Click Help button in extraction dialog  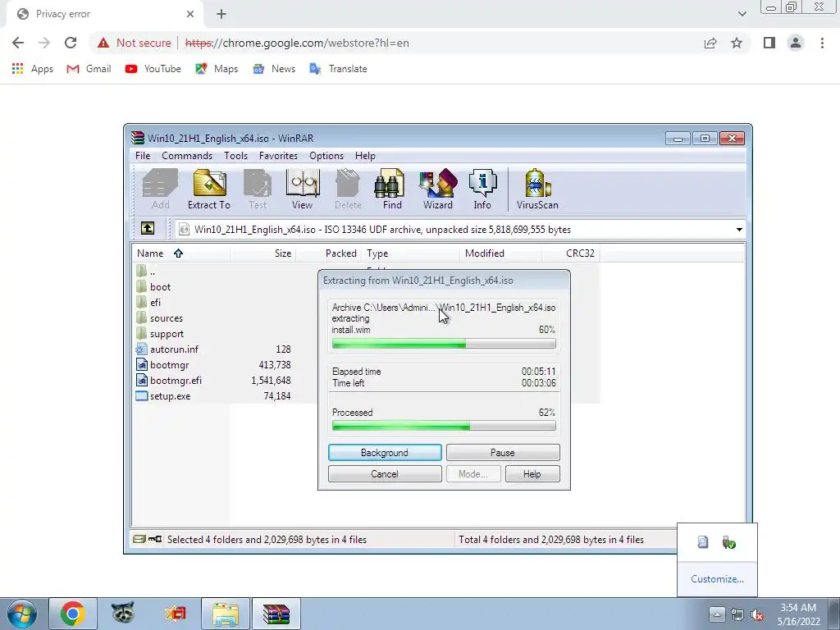[532, 474]
